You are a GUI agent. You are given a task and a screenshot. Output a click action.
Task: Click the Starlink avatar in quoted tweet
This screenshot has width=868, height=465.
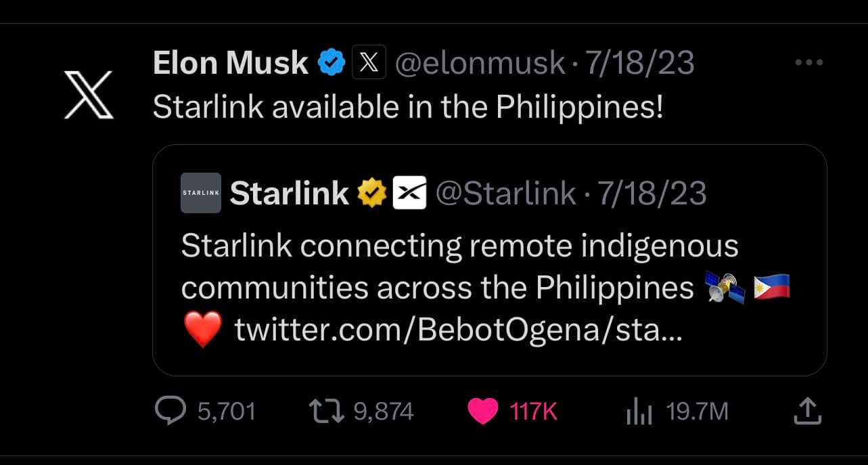point(201,193)
